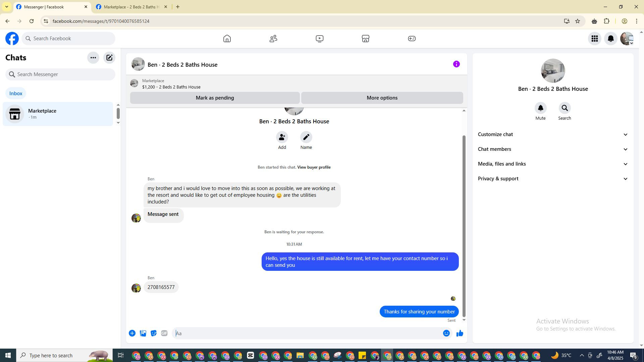Send a thumbs-up like in the chat
644x362 pixels.
pos(460,333)
